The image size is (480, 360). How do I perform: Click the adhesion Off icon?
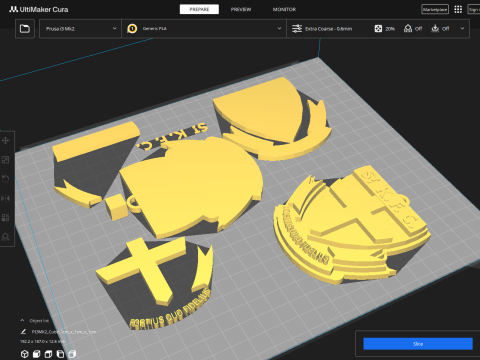point(435,29)
